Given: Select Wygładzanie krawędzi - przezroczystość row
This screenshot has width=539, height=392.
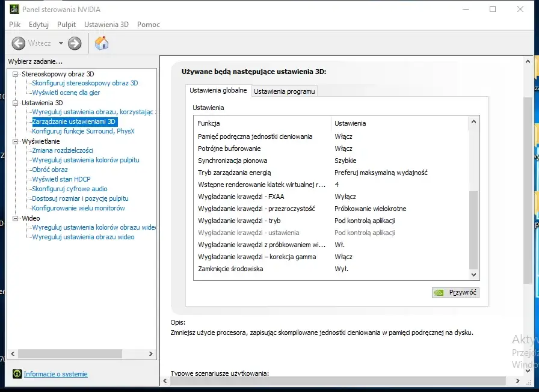Looking at the screenshot, I should (331, 209).
